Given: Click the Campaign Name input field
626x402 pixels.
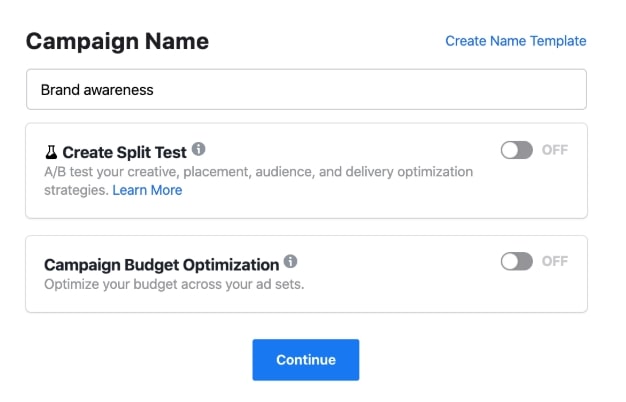Looking at the screenshot, I should tap(306, 89).
